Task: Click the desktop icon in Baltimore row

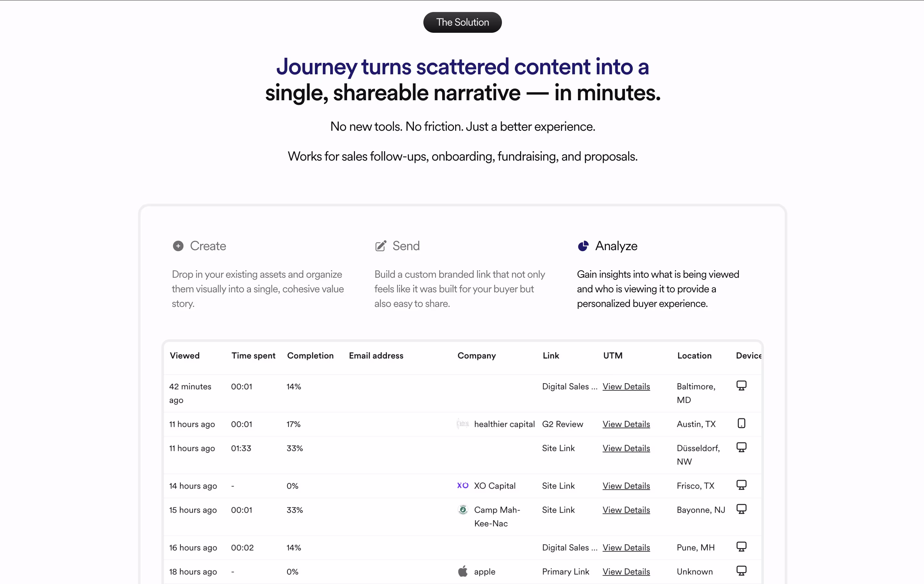Action: (741, 385)
